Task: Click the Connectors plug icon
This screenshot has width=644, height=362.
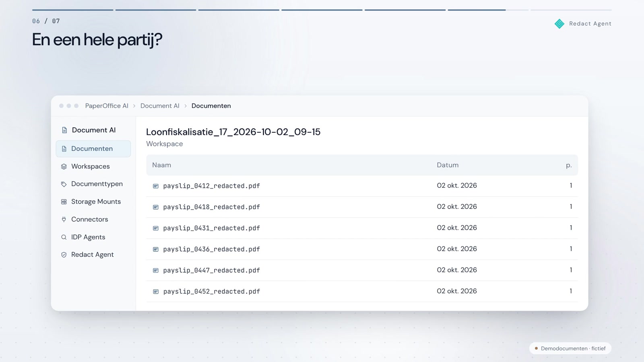Action: tap(64, 220)
